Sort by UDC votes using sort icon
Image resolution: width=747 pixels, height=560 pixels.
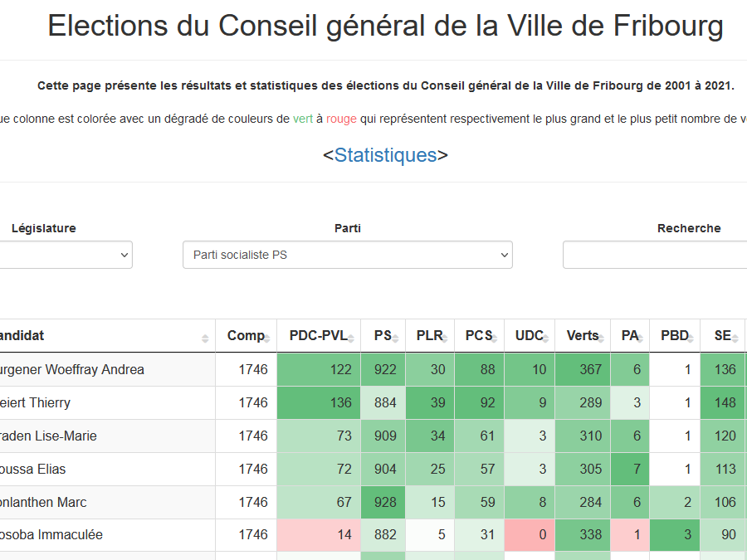tap(546, 338)
